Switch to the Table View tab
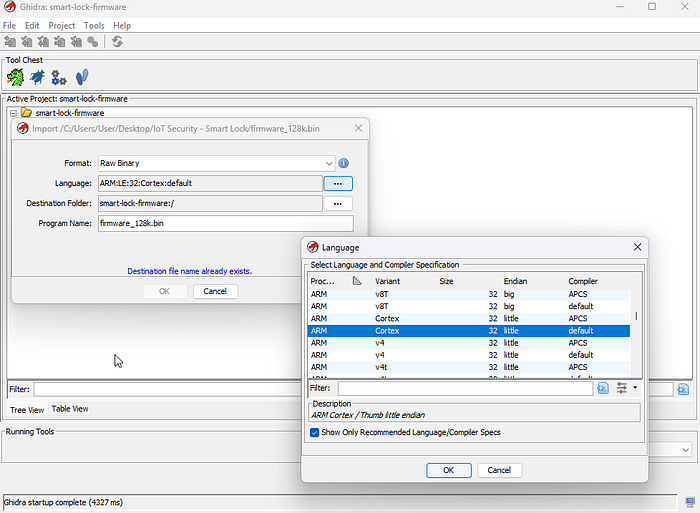 (70, 409)
